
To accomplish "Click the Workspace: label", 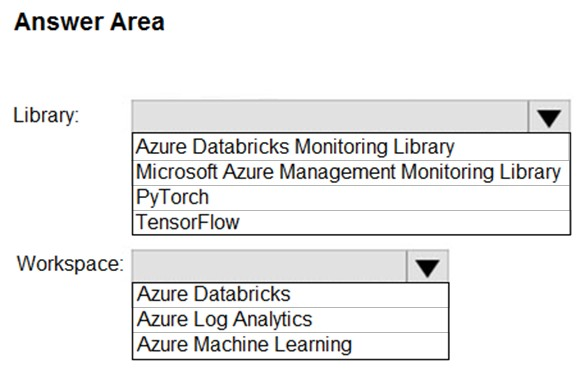I will coord(70,264).
